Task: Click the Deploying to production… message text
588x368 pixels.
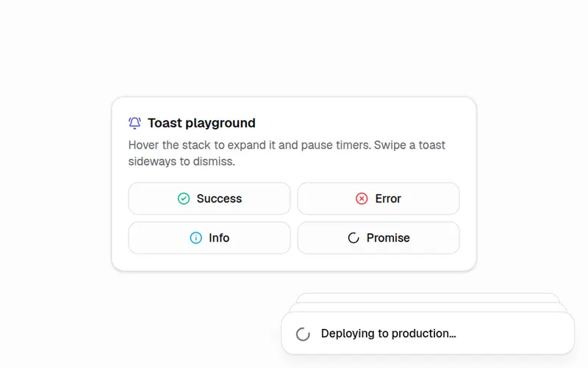Action: coord(389,333)
